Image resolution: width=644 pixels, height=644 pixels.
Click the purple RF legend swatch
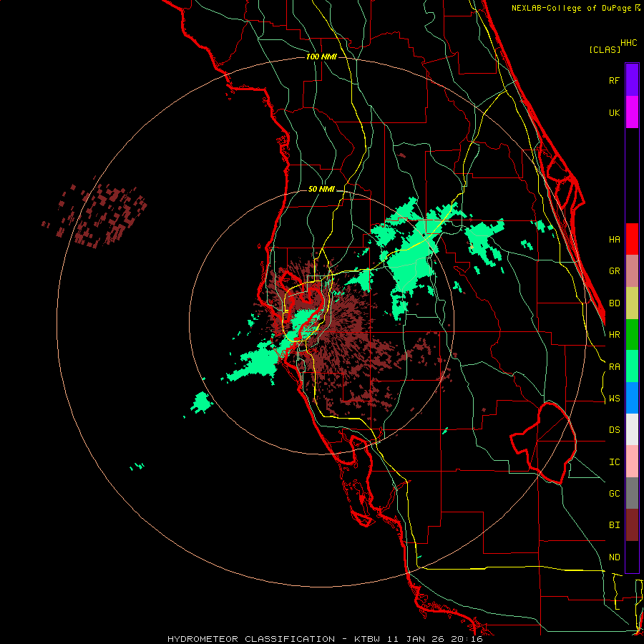[x=632, y=80]
